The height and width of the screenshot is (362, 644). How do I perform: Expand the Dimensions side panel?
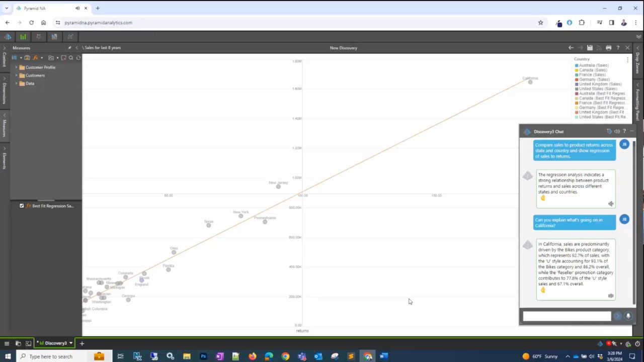coord(5,90)
